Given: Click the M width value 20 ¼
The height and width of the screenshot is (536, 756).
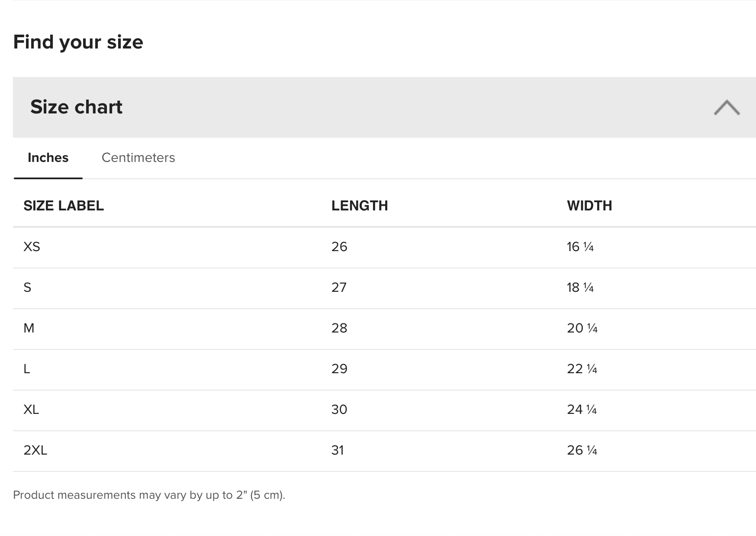Looking at the screenshot, I should [x=582, y=328].
